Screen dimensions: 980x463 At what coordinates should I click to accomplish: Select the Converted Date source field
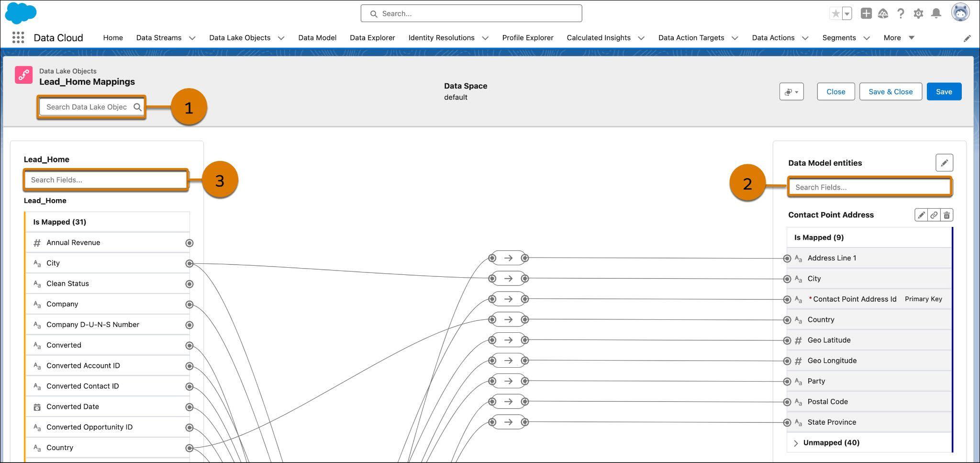108,407
